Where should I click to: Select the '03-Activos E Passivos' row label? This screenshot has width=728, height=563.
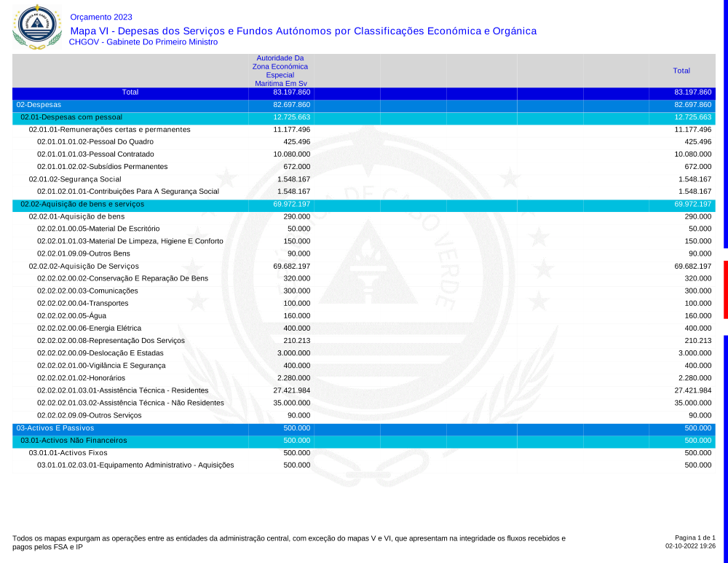[55, 428]
